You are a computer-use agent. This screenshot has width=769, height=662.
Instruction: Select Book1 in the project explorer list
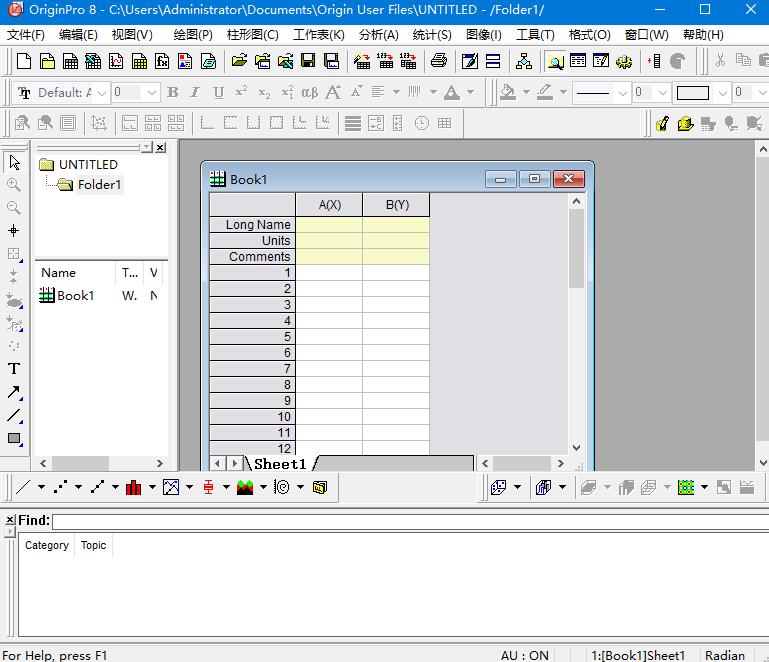75,296
